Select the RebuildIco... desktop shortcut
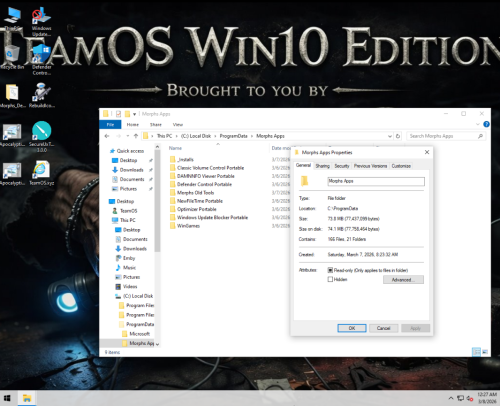This screenshot has height=406, width=500. 41,96
